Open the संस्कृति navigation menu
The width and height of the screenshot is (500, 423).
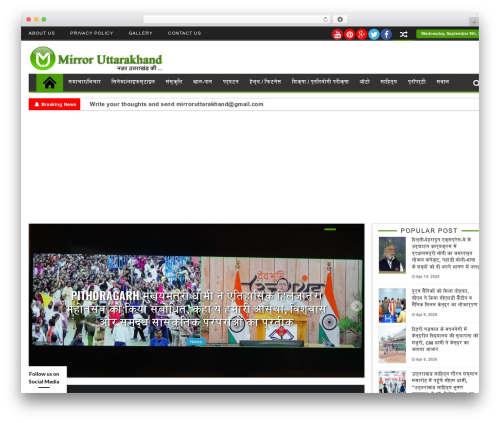[x=174, y=82]
